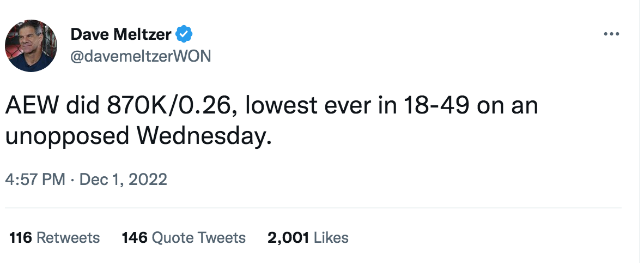Show the Likes label list
644x263 pixels.
coord(331,238)
